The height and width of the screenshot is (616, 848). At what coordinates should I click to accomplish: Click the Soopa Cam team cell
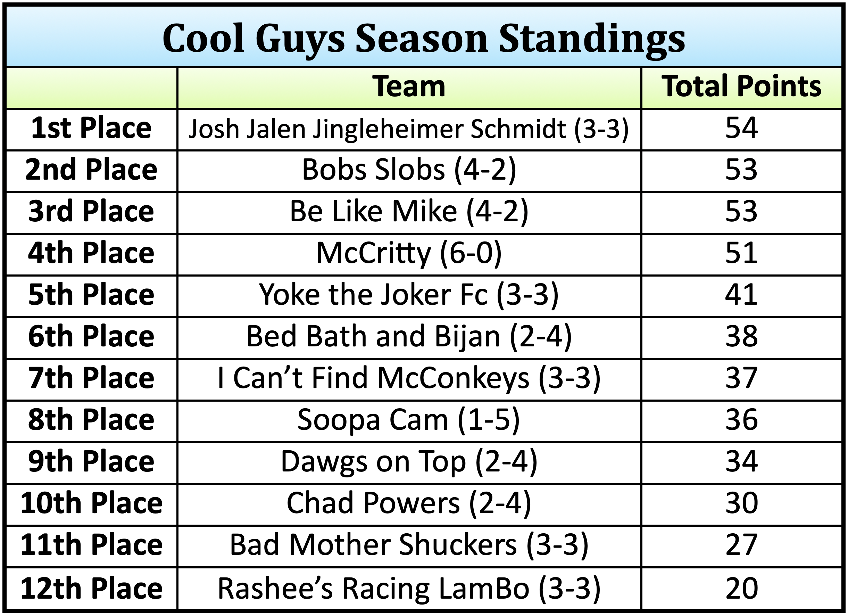pos(409,420)
